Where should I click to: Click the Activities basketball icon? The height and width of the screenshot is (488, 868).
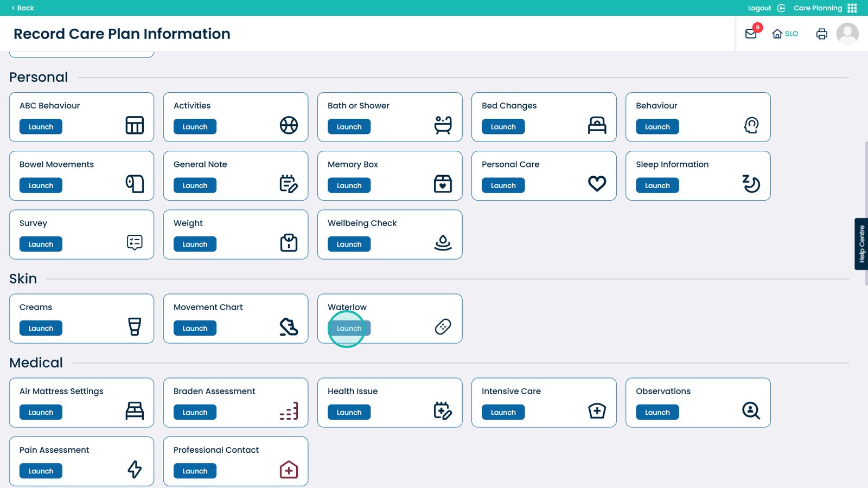(x=289, y=125)
